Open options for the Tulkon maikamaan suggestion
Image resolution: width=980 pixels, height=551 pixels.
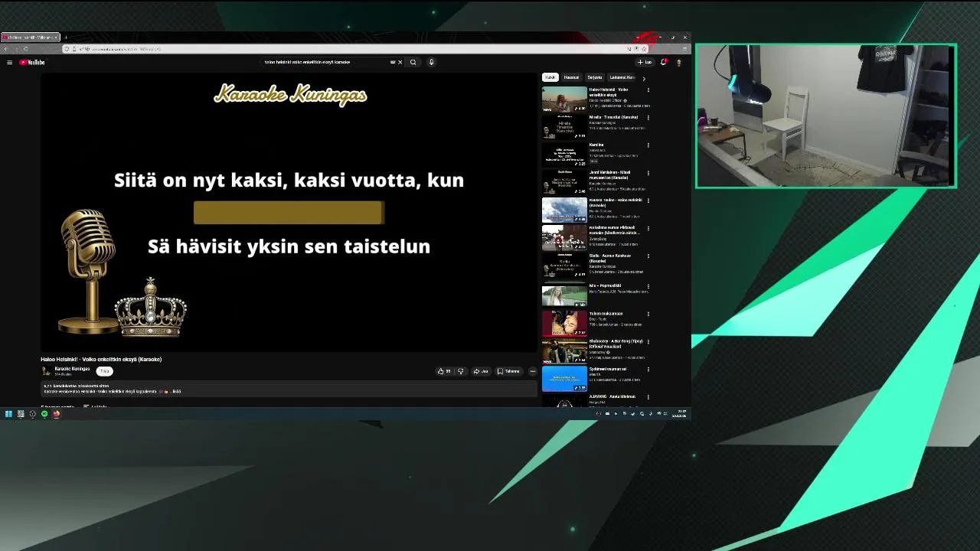pos(648,314)
